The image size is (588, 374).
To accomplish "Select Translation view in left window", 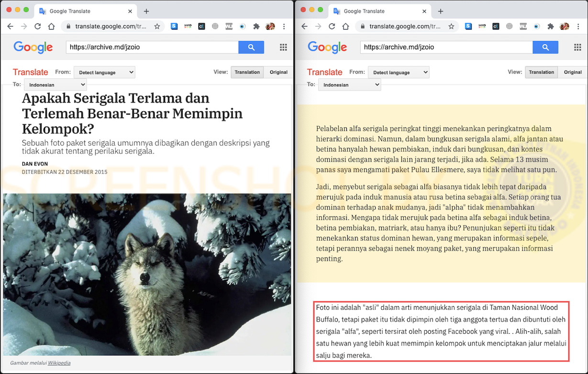I will 247,72.
